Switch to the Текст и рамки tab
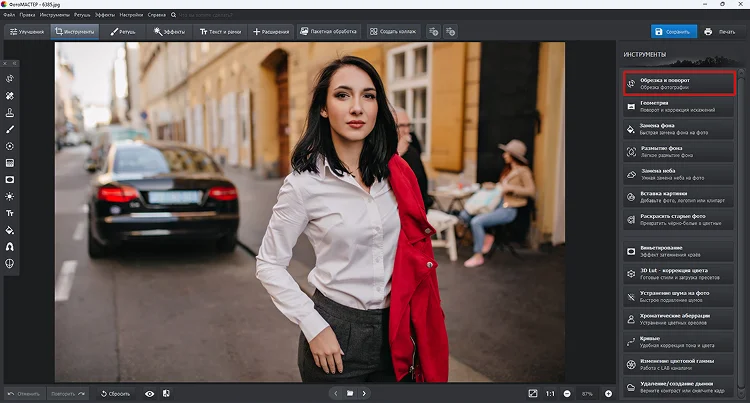Screen dimensions: 750x403 (x=221, y=32)
